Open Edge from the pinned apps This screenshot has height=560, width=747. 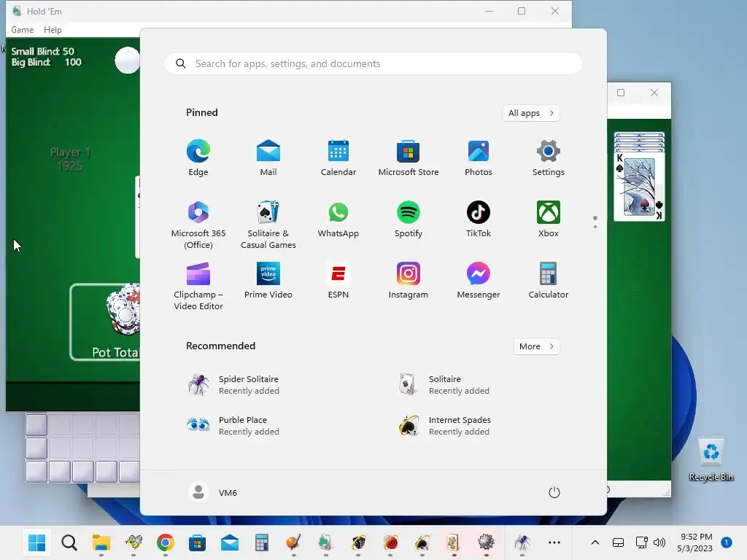(198, 158)
